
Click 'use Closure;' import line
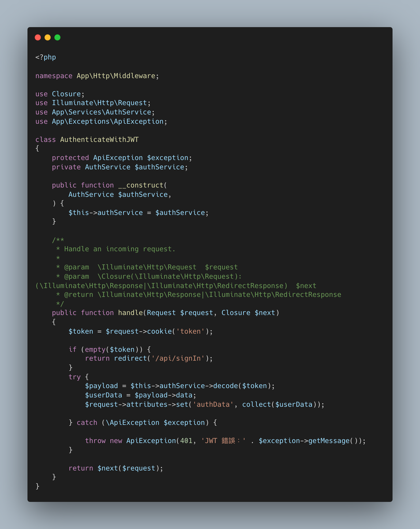[60, 94]
